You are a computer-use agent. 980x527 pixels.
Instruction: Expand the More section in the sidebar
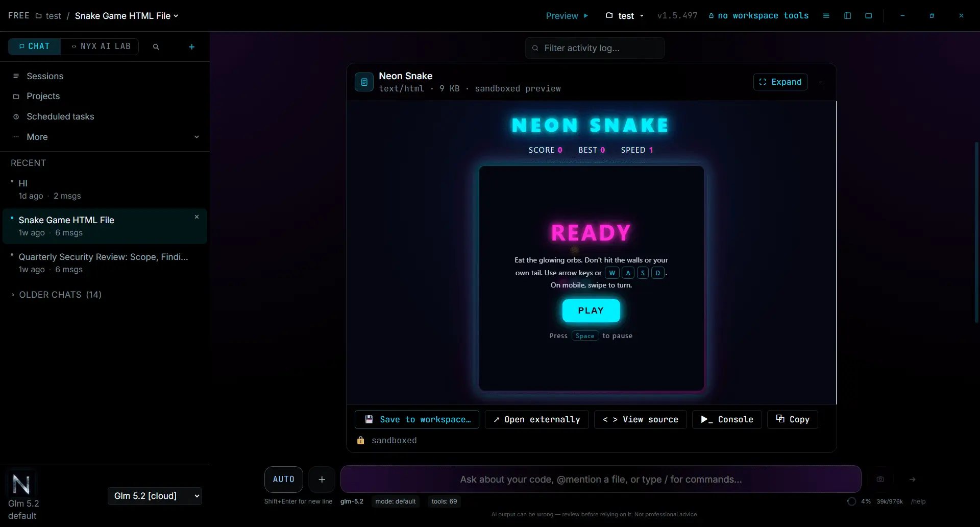point(105,137)
